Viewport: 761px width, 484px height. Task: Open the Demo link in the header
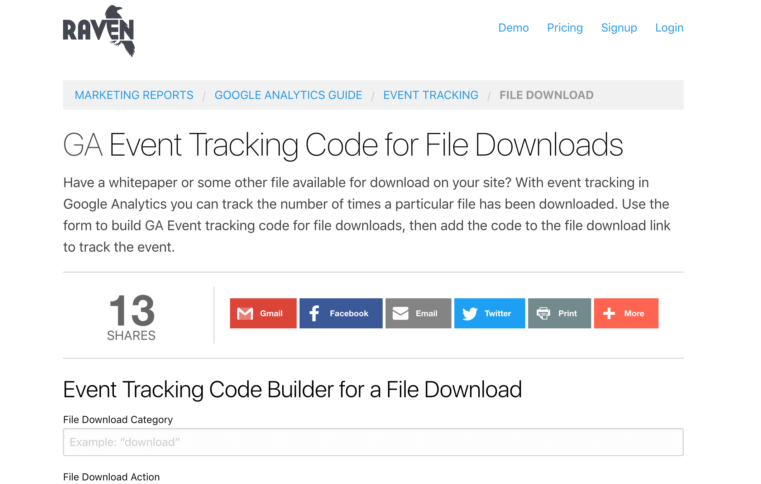pos(513,28)
